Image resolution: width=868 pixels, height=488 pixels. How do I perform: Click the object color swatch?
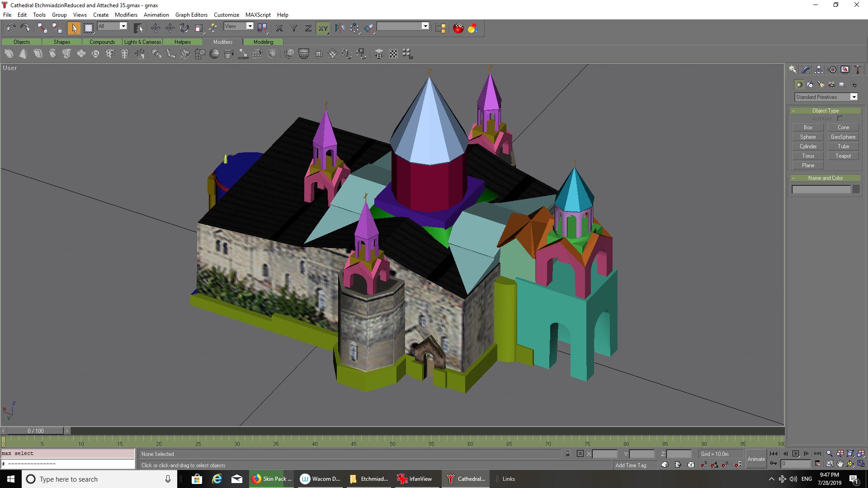tap(856, 190)
